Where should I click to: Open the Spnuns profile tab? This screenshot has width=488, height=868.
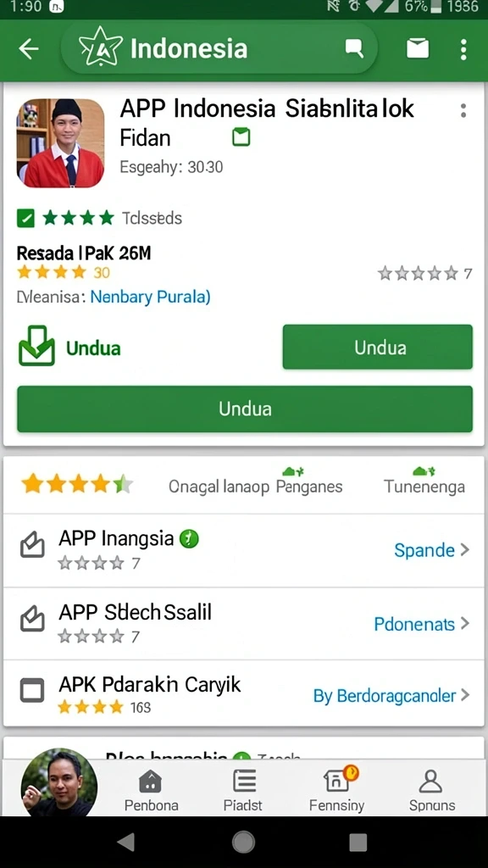(x=432, y=791)
